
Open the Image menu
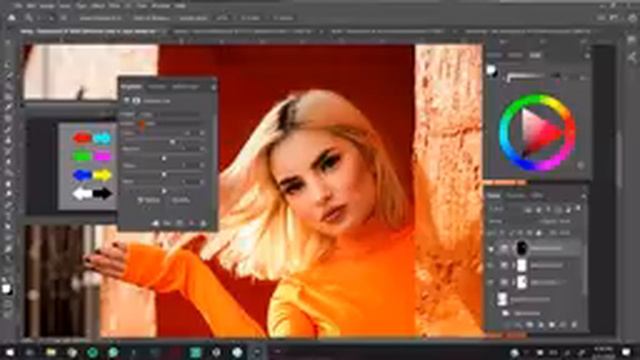[x=47, y=6]
